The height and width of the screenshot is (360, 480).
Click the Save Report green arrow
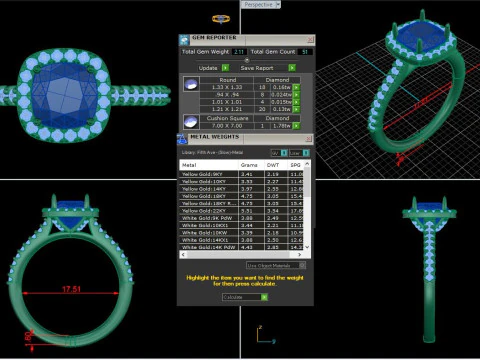point(292,68)
